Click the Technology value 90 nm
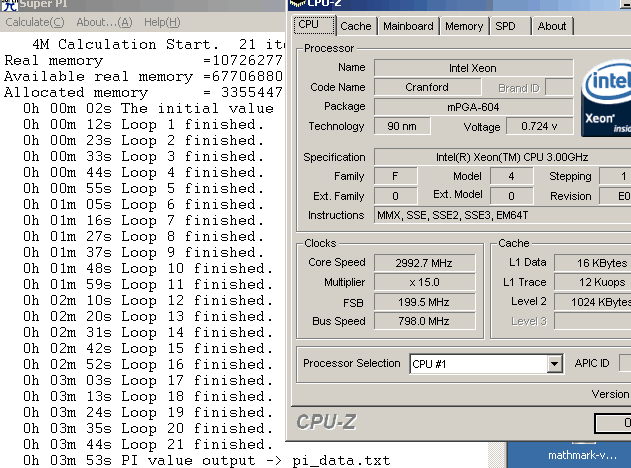This screenshot has width=631, height=468. coord(402,126)
